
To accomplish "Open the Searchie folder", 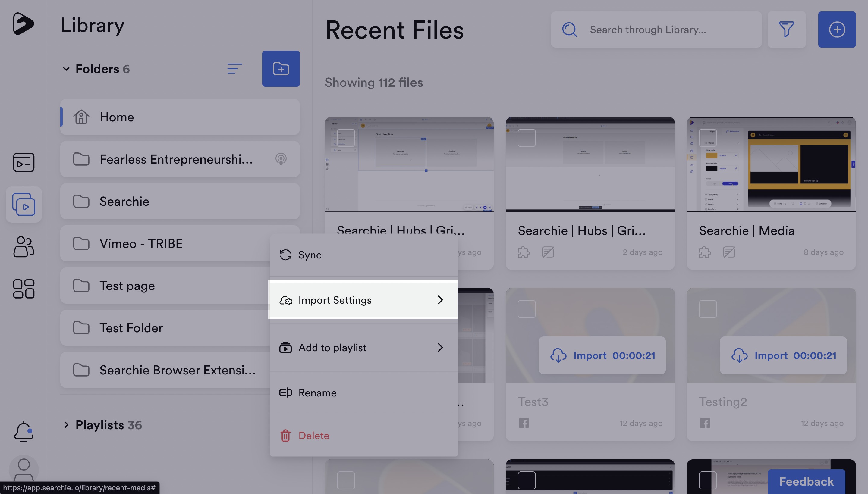I will [180, 201].
